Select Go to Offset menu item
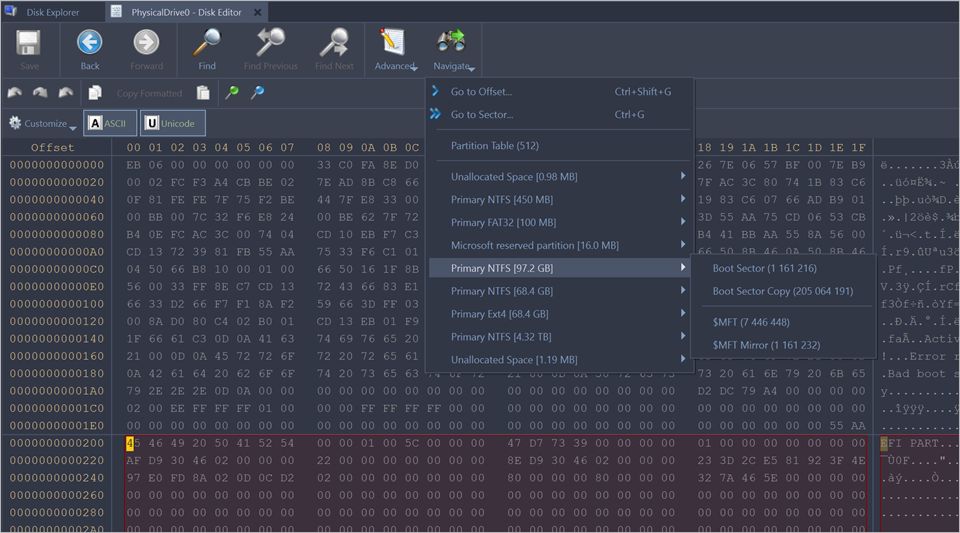Screen dimensions: 960x533 (x=481, y=92)
